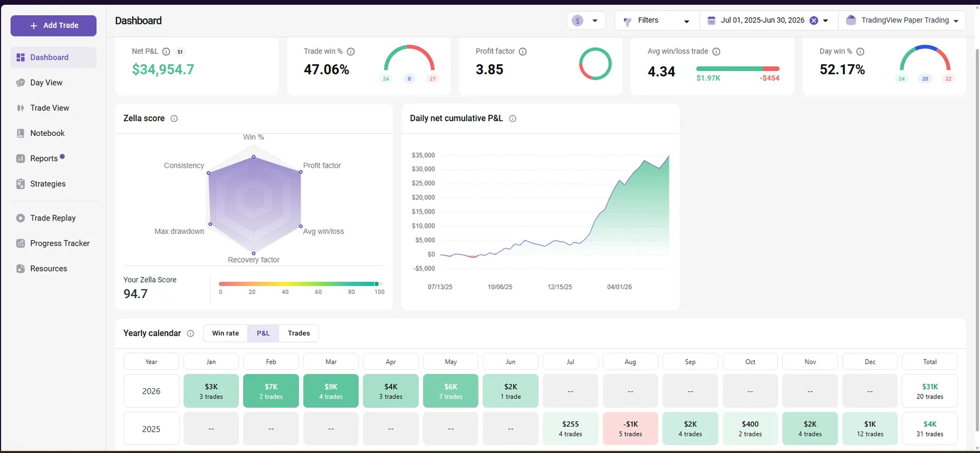Click the Trade Replay play icon
980x453 pixels.
20,218
